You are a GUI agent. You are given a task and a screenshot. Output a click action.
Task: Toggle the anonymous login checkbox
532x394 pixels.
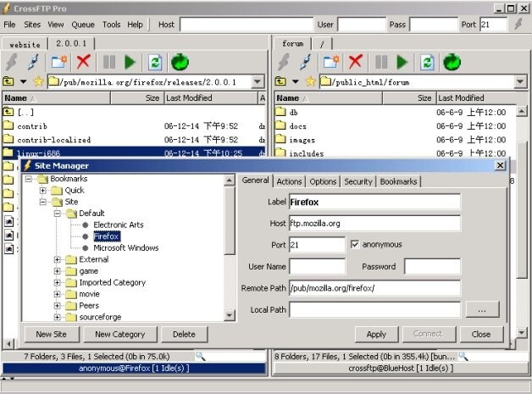click(x=355, y=244)
